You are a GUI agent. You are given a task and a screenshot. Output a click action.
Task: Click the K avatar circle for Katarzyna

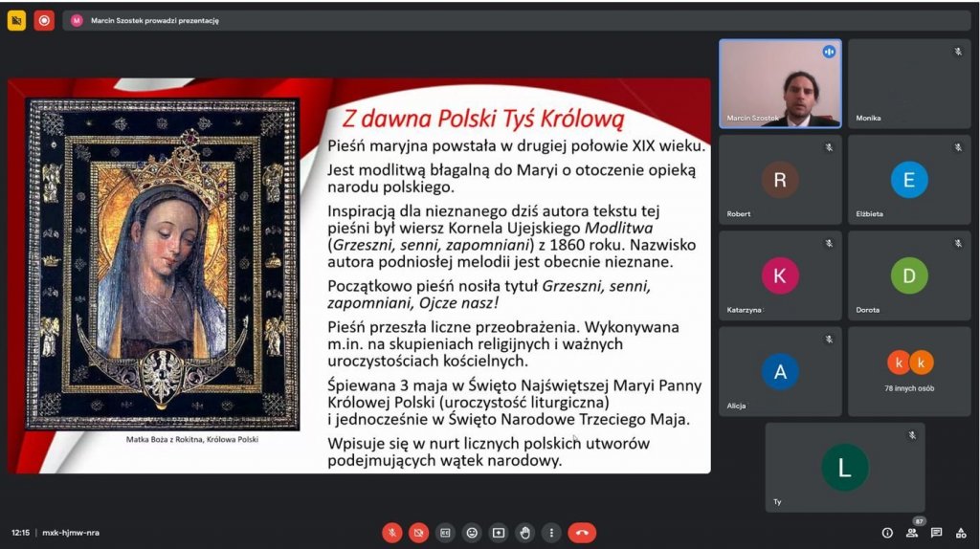click(780, 275)
